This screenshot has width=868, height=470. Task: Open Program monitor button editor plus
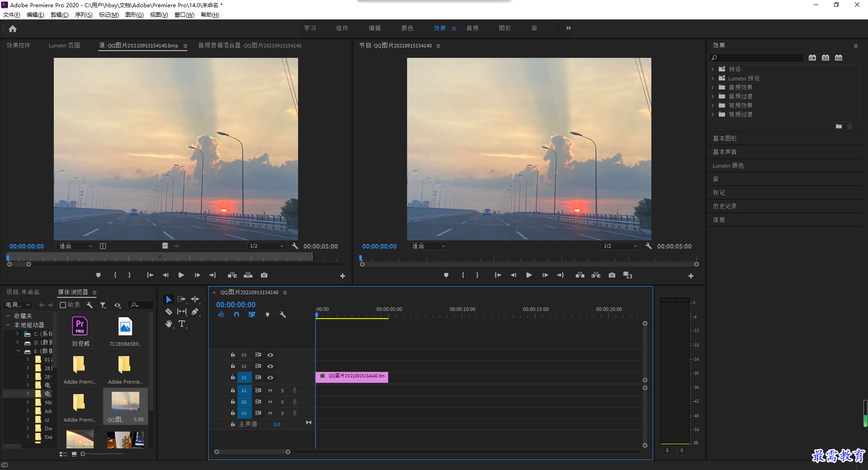point(691,276)
